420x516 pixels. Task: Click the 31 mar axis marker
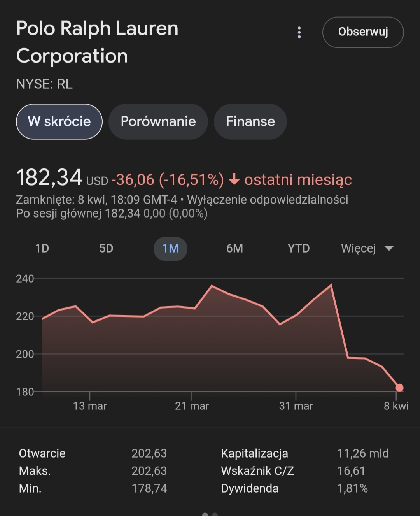(x=296, y=406)
